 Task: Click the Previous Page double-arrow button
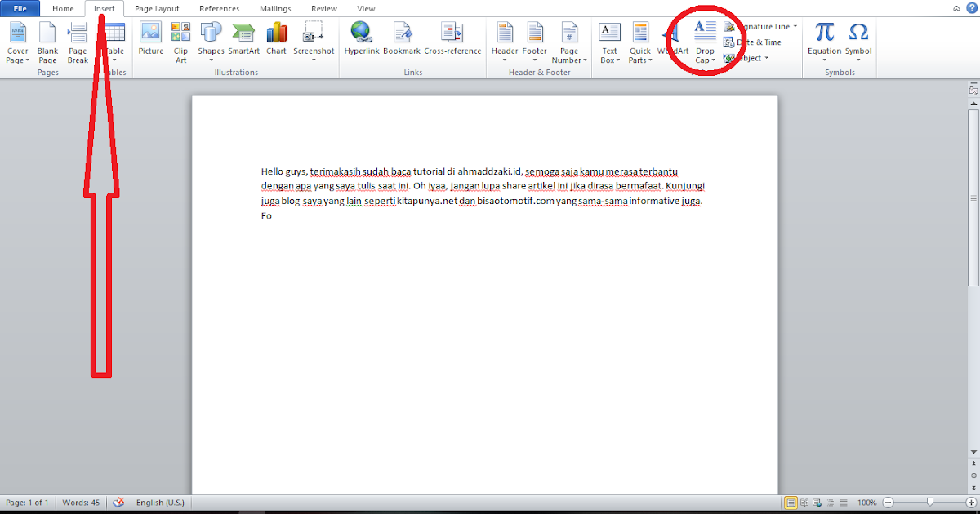[x=973, y=463]
